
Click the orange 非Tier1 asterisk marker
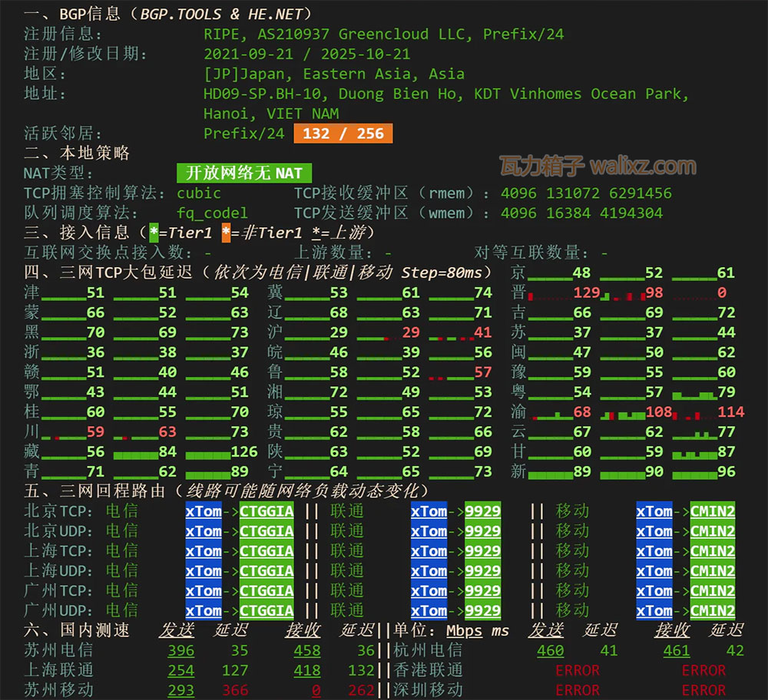point(226,233)
